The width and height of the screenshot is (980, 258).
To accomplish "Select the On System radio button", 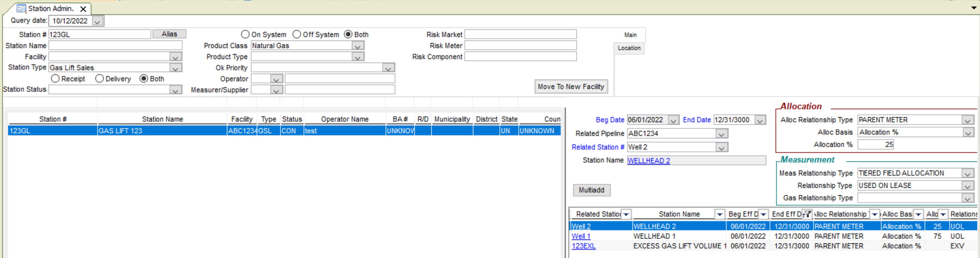I will click(x=245, y=35).
